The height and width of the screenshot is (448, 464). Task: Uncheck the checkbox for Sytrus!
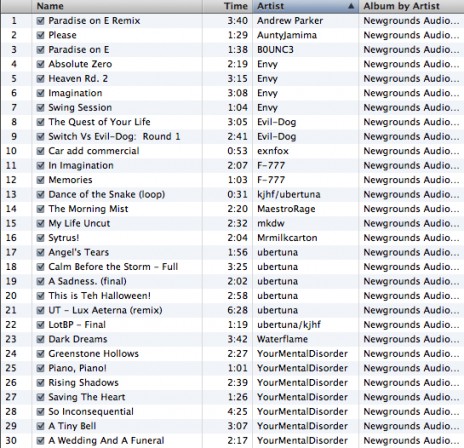40,238
